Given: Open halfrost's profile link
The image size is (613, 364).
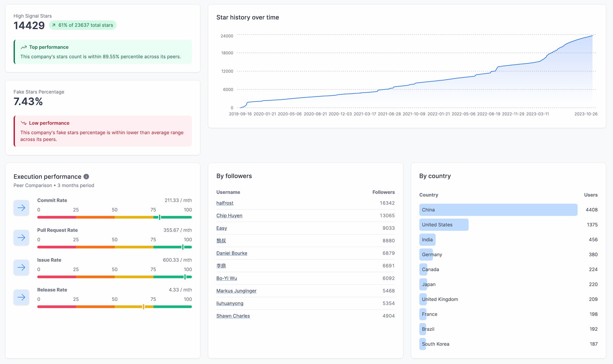Looking at the screenshot, I should 225,203.
